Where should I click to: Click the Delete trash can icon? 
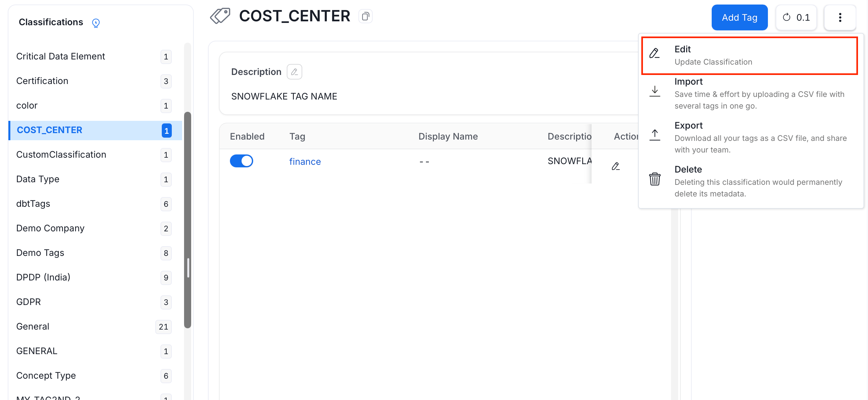click(655, 179)
